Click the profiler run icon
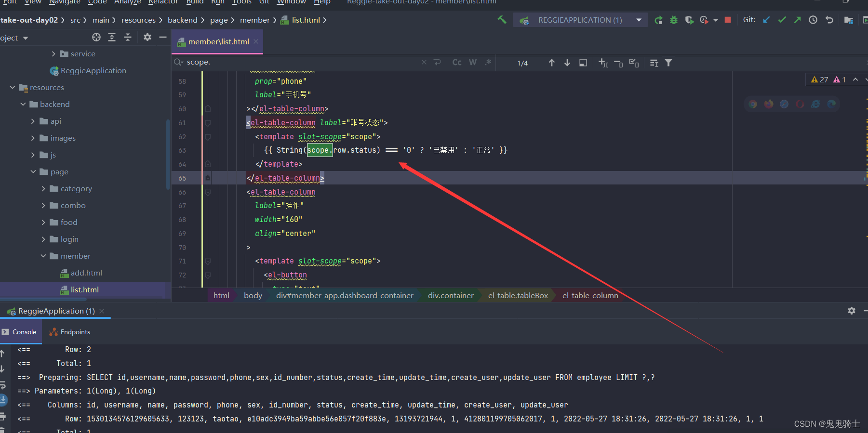 point(704,20)
